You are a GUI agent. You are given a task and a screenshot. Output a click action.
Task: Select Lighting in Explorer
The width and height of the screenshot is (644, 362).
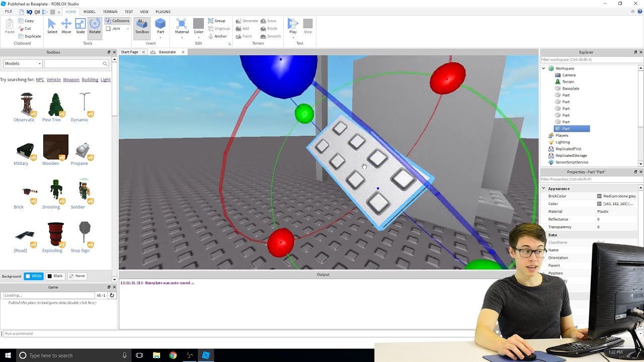coord(562,142)
